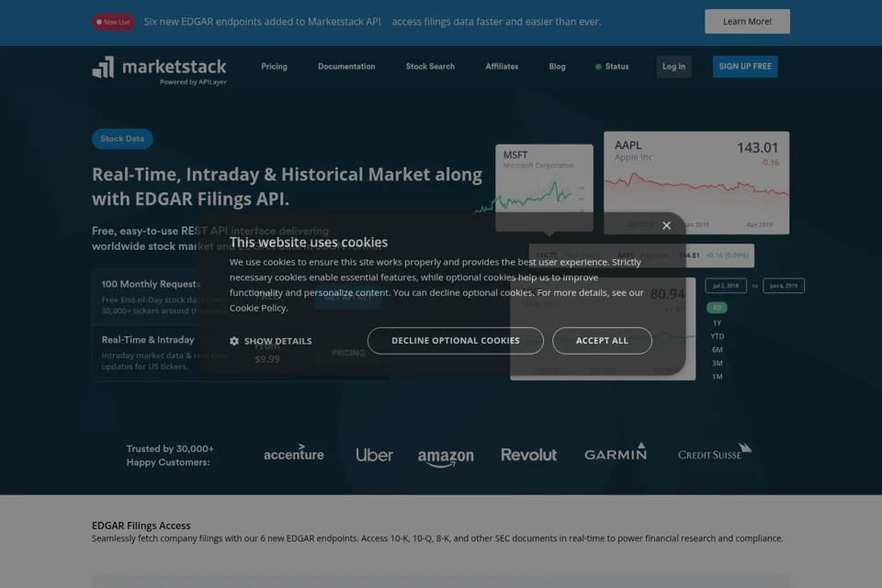Select the 1Y time range
The width and height of the screenshot is (882, 588).
point(717,323)
